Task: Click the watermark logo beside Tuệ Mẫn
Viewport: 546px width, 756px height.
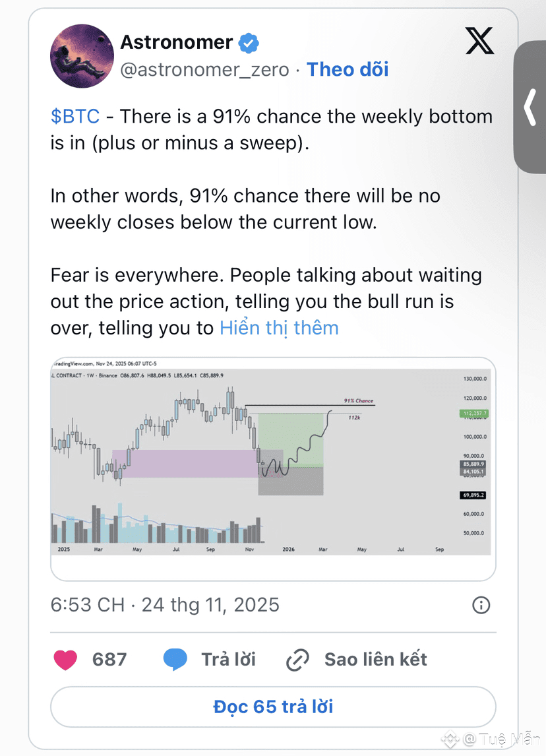Action: pyautogui.click(x=451, y=739)
